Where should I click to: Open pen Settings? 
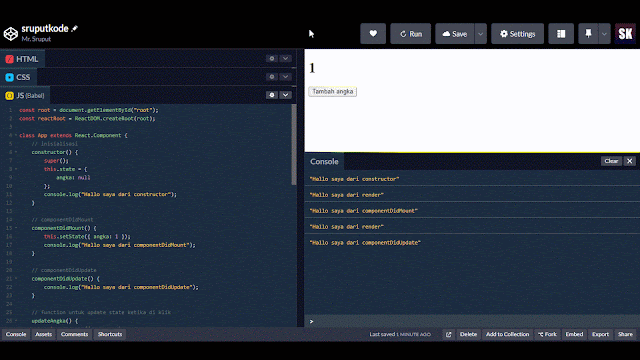click(x=517, y=34)
